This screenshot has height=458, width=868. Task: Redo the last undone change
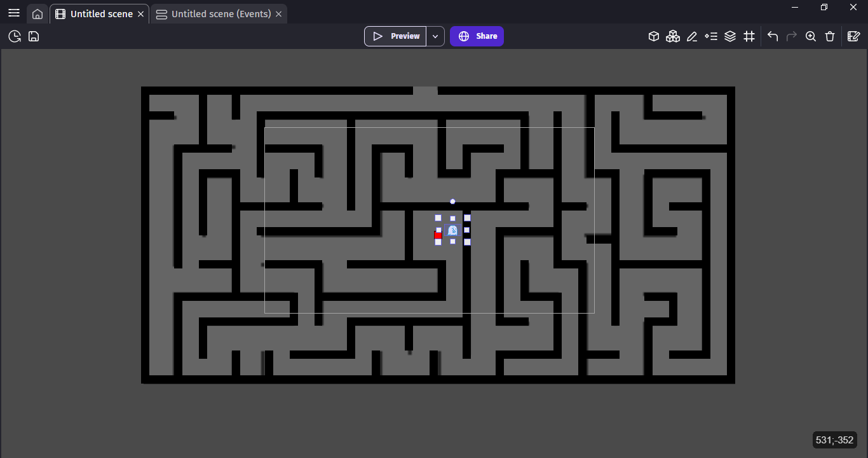(x=792, y=36)
